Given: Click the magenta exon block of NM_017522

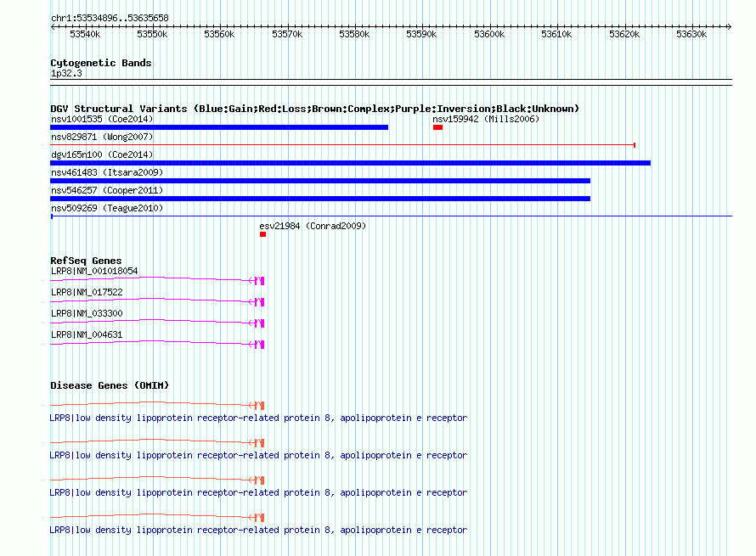Looking at the screenshot, I should tap(259, 302).
